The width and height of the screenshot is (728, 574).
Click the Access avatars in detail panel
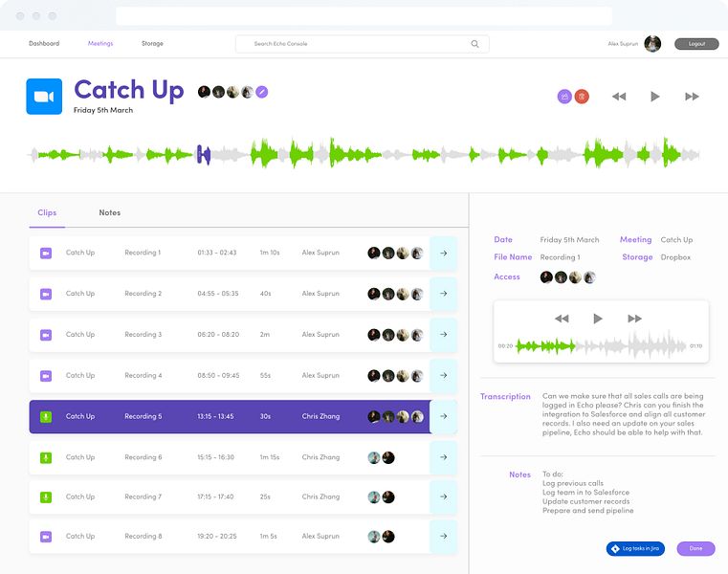(568, 277)
